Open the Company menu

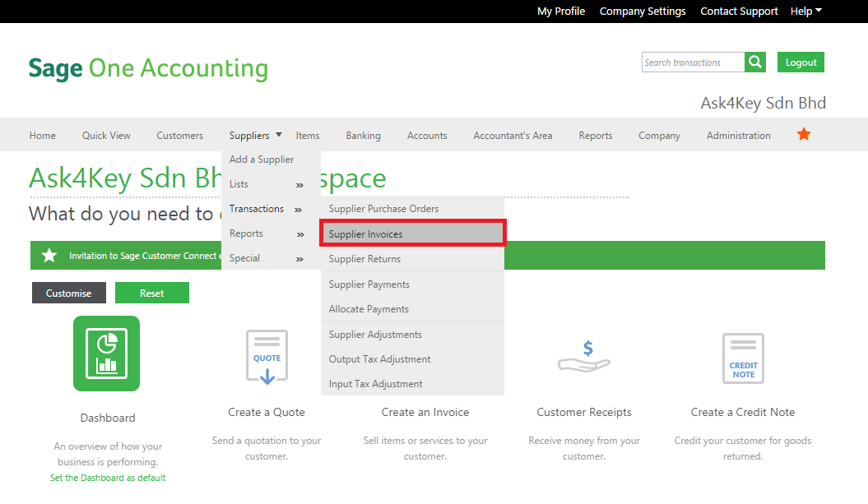click(659, 136)
